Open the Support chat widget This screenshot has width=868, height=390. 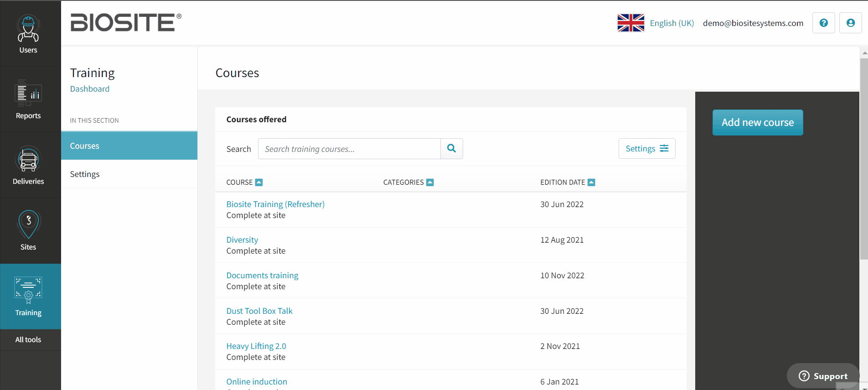(823, 376)
